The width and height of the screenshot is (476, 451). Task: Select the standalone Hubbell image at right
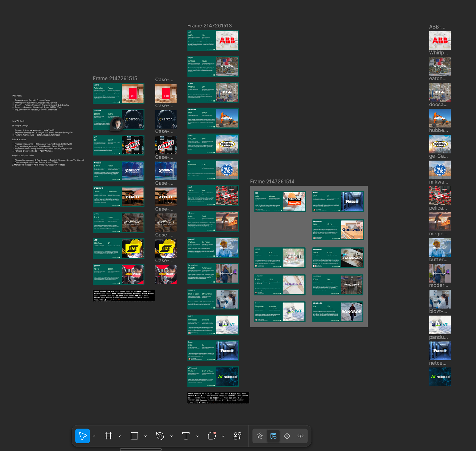[440, 144]
